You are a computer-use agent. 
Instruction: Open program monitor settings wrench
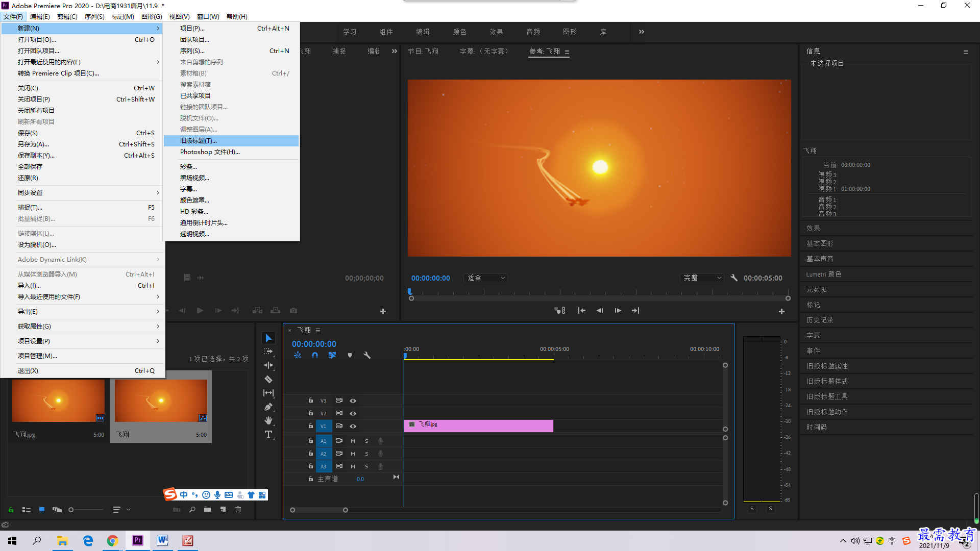click(734, 278)
